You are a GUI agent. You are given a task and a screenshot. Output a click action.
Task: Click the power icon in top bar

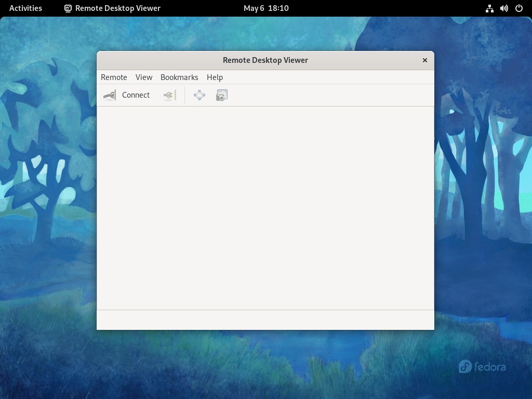click(x=519, y=8)
